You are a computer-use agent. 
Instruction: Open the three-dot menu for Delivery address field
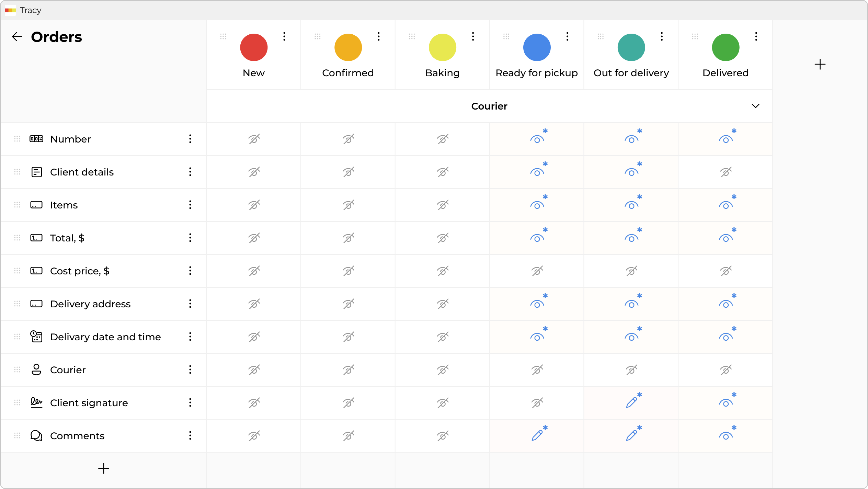click(x=190, y=304)
